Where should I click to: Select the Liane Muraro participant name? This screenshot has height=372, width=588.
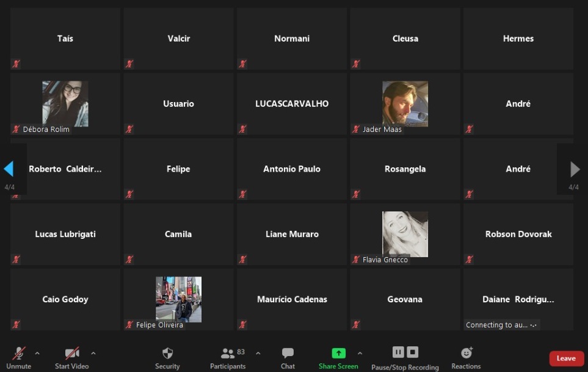tap(292, 235)
